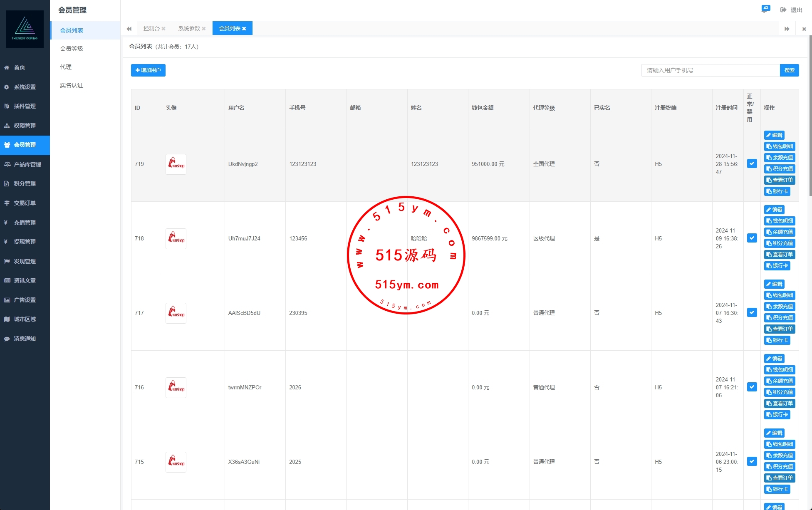This screenshot has height=510, width=812.
Task: Toggle status checkbox for user 719
Action: tap(752, 164)
